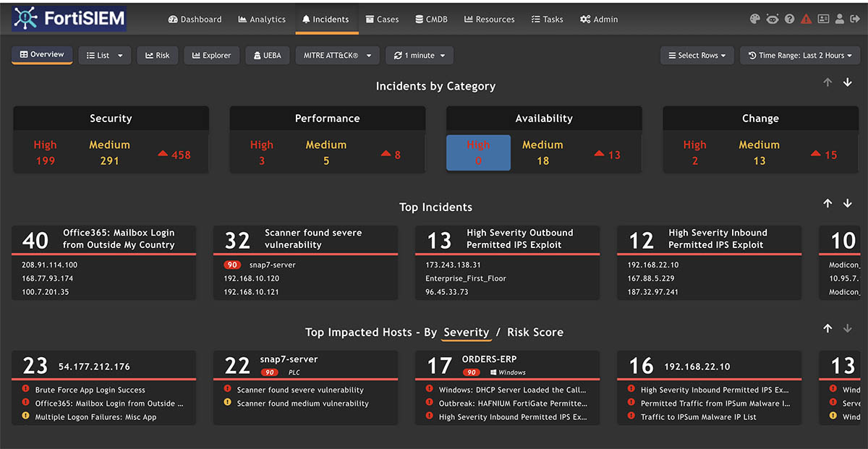The height and width of the screenshot is (449, 868).
Task: Move Top Incidents section up
Action: 828,204
